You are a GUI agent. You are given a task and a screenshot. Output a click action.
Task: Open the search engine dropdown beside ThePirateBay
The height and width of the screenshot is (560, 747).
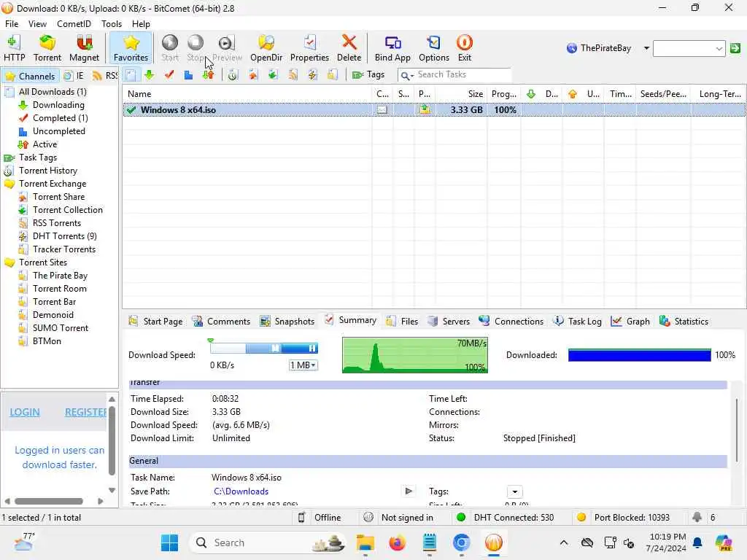click(x=646, y=48)
